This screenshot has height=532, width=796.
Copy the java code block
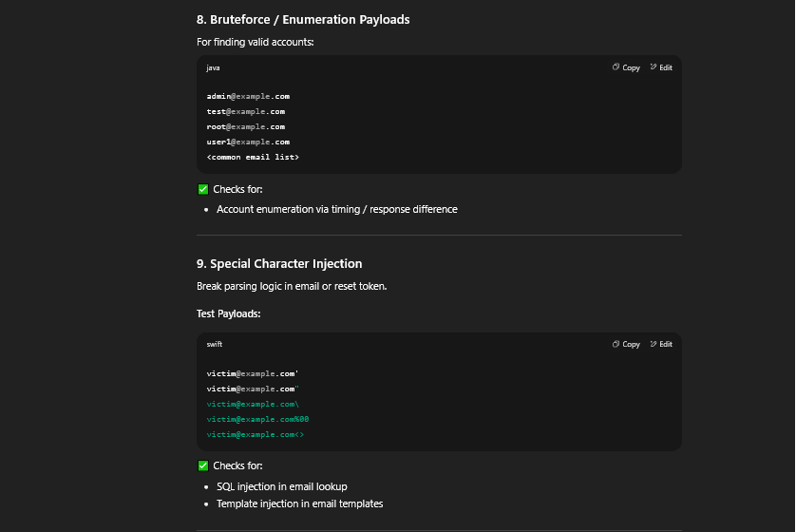(627, 68)
